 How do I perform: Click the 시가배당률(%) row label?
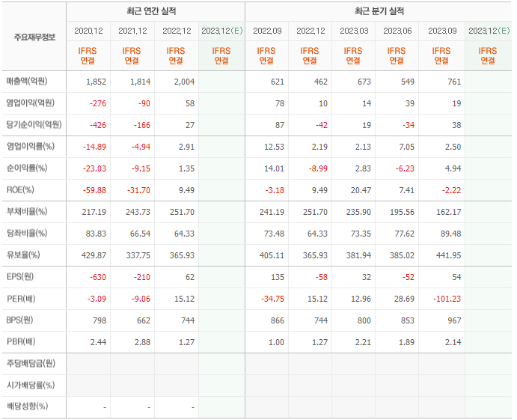[x=31, y=385]
